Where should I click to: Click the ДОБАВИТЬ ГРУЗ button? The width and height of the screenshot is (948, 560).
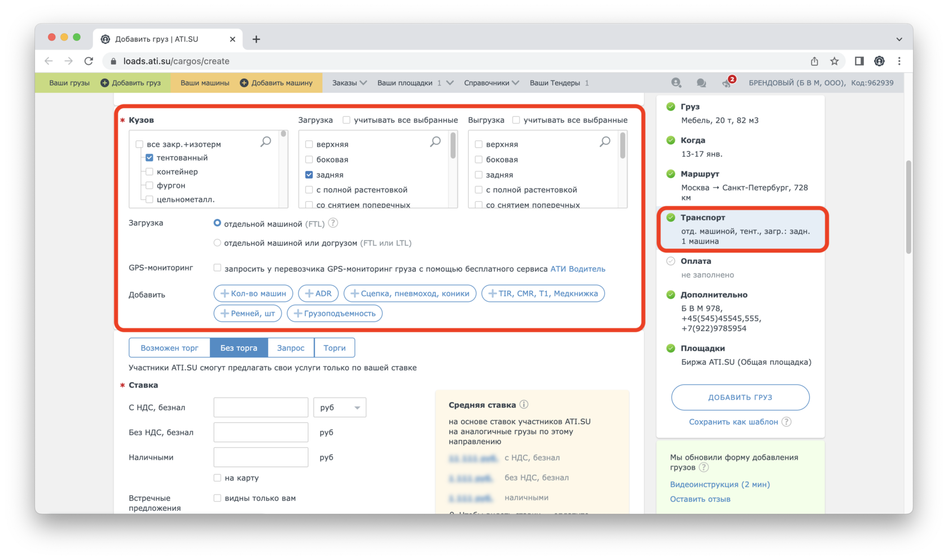click(740, 397)
